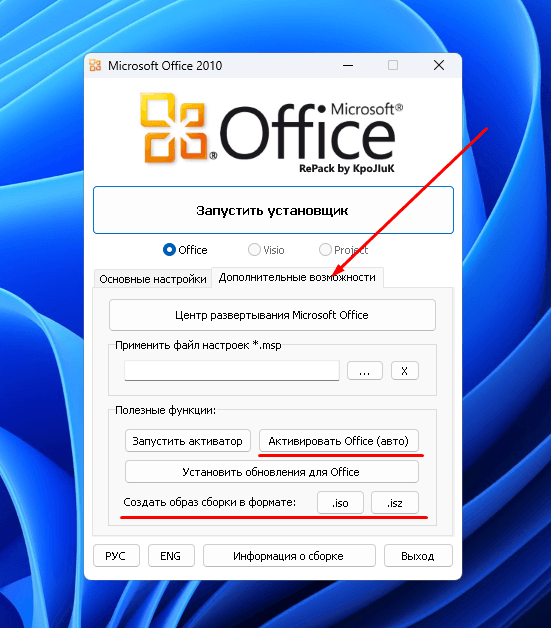
Task: Click the Полезные функции: group label
Action: point(165,410)
